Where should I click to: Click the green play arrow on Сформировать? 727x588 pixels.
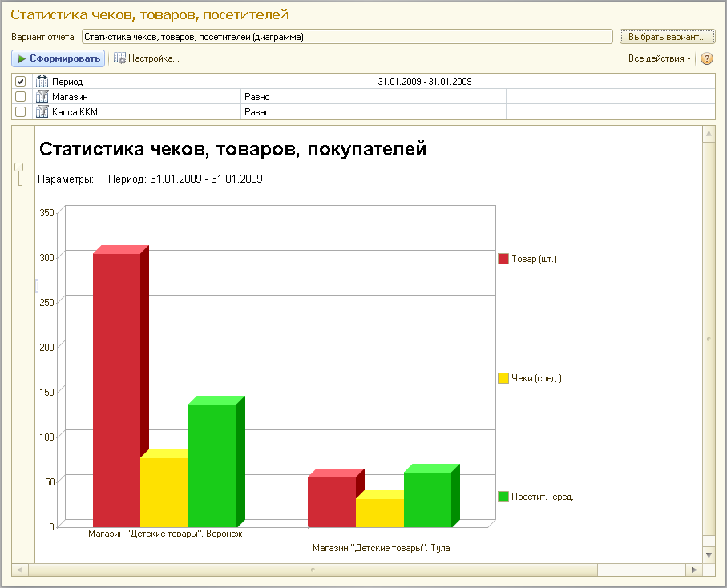pos(22,58)
